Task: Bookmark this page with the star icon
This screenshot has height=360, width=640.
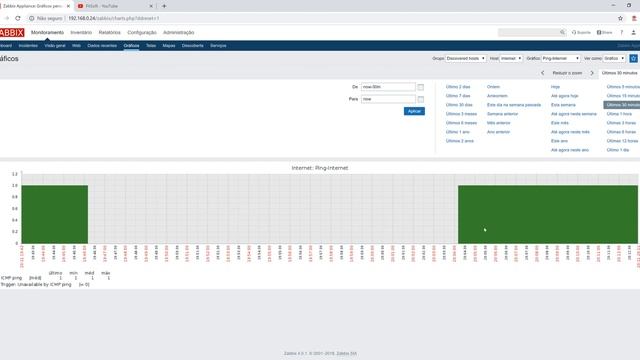Action: [620, 18]
